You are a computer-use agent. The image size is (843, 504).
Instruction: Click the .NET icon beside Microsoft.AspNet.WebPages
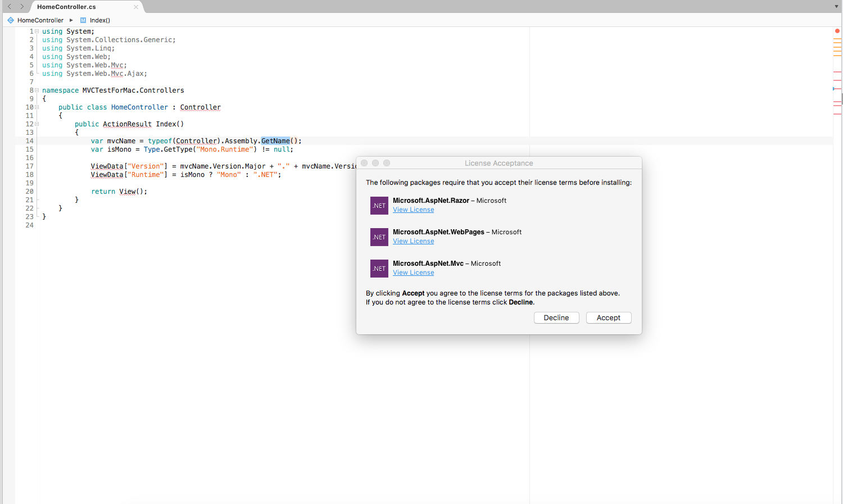[379, 237]
